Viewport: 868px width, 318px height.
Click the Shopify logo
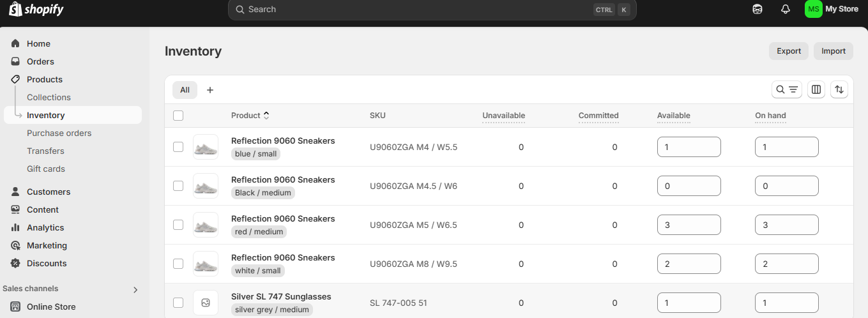tap(36, 10)
